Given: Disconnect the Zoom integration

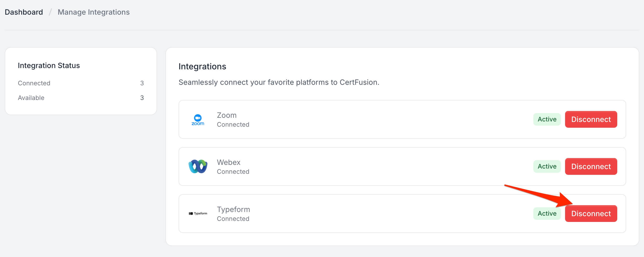Looking at the screenshot, I should pyautogui.click(x=591, y=119).
